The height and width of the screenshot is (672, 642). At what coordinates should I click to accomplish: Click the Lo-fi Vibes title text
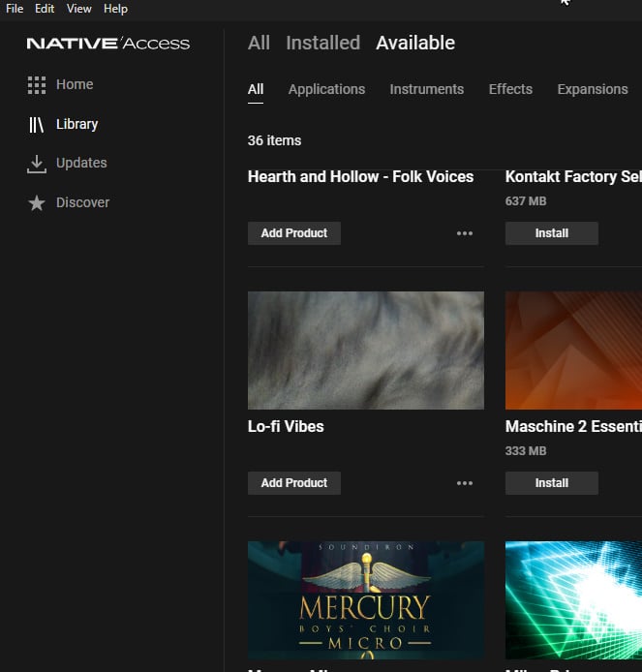286,427
